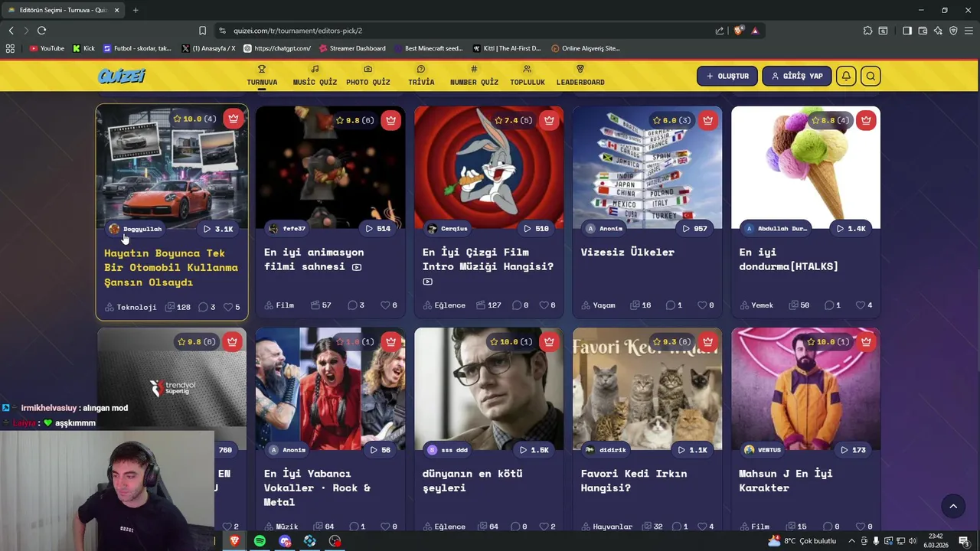The image size is (980, 551).
Task: Click crown badge on Mahsun J card
Action: (866, 341)
